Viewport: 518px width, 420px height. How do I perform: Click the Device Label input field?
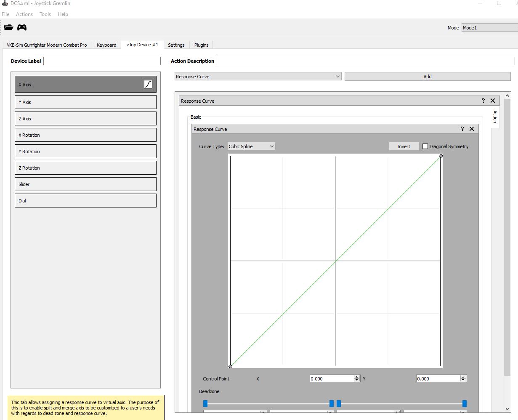tap(102, 61)
